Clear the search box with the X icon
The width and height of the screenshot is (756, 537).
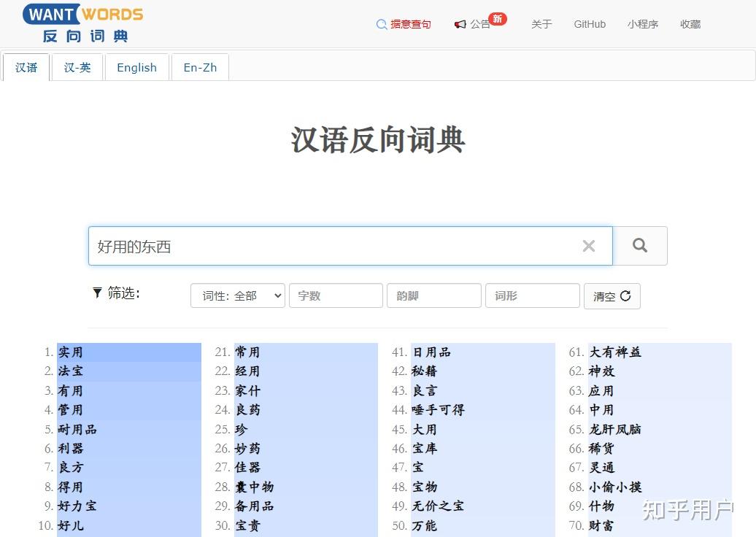(x=589, y=246)
